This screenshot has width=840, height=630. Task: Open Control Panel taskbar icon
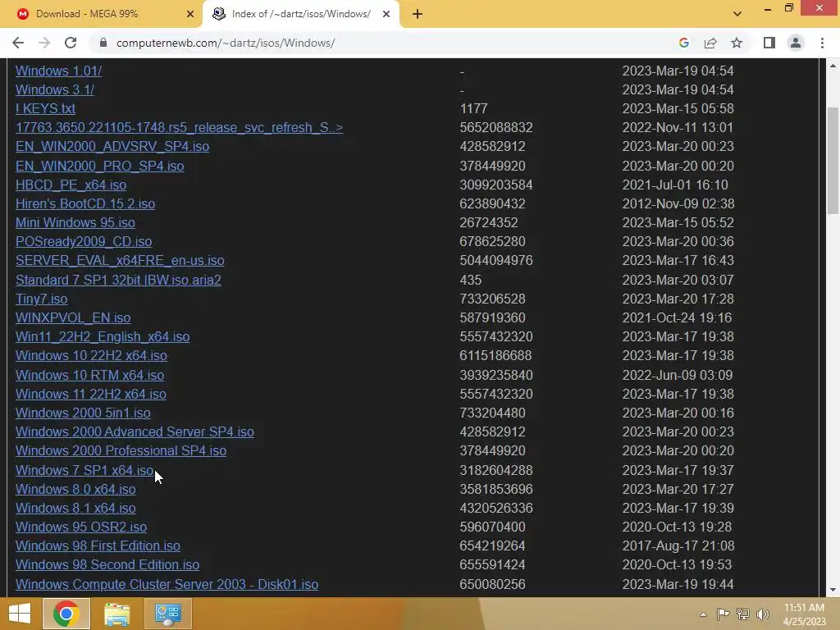coord(168,614)
